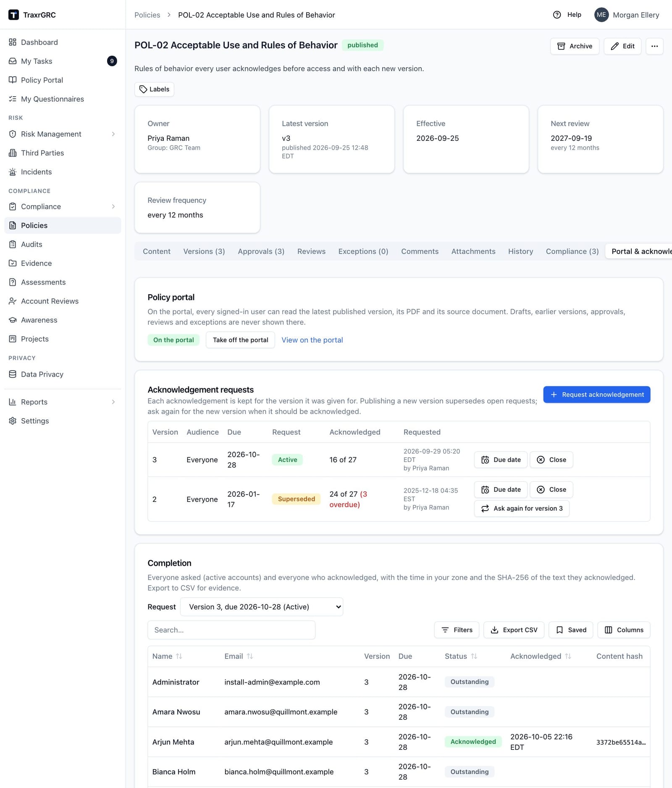Click the Help question-mark icon
Image resolution: width=672 pixels, height=788 pixels.
click(x=557, y=15)
